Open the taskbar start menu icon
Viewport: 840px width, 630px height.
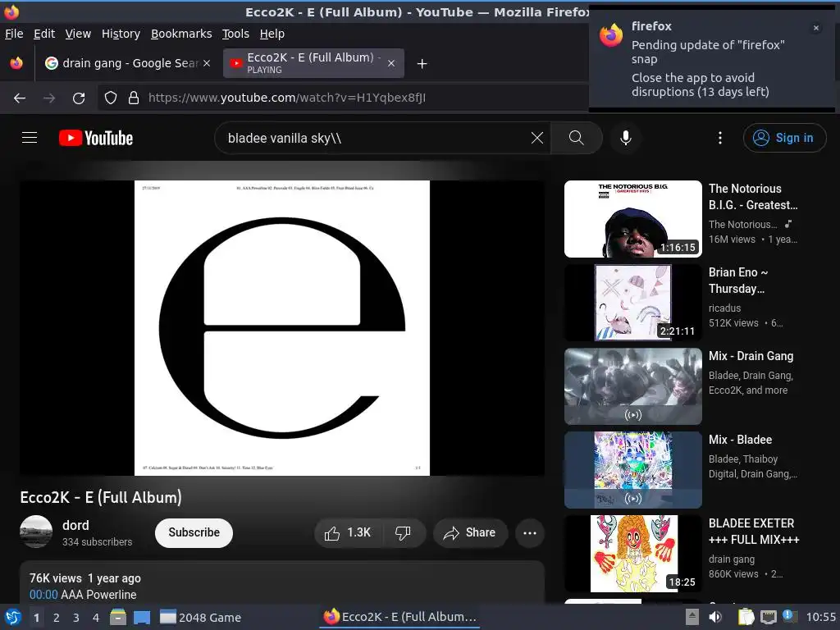pos(13,617)
